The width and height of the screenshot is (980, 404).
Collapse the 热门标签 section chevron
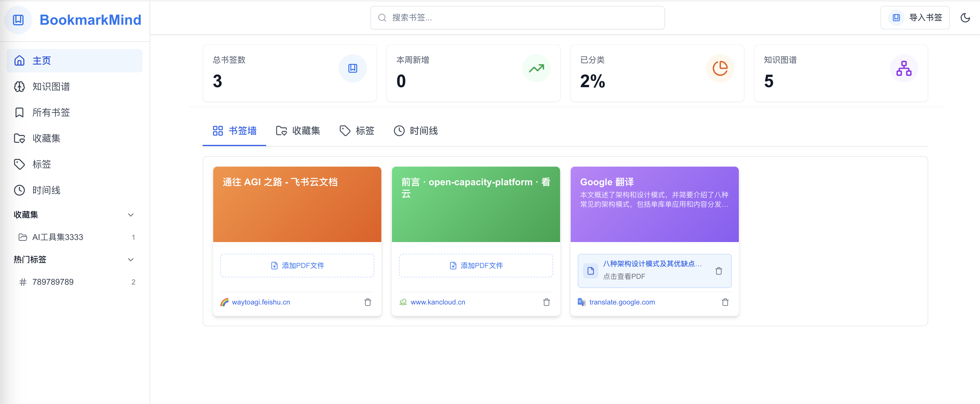tap(130, 259)
